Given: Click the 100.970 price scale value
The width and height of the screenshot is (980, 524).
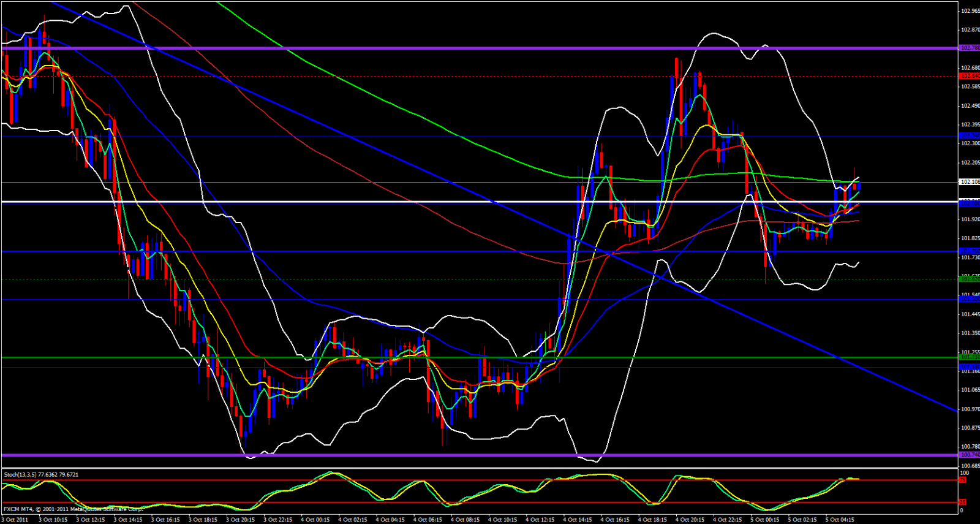Looking at the screenshot, I should 970,409.
